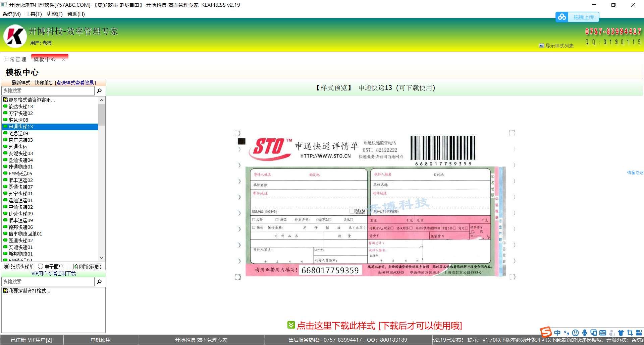Select 苏宁快递02 template
Image resolution: width=644 pixels, height=345 pixels.
[20, 113]
